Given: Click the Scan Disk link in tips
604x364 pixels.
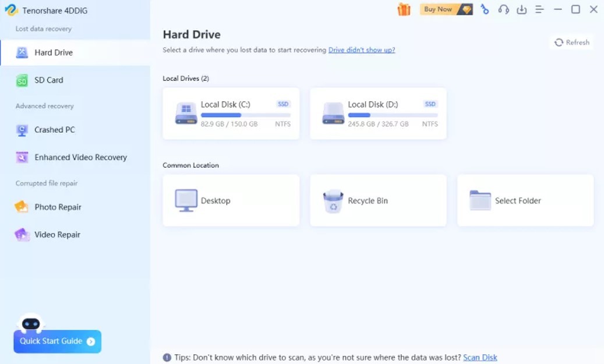Looking at the screenshot, I should 480,358.
